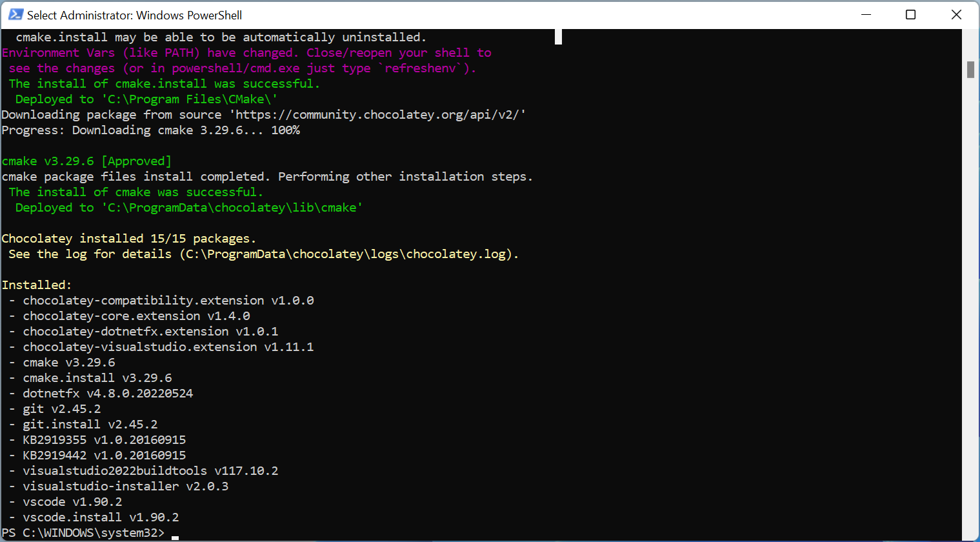Click the 'Chocolatey installed 15/15 packages' message
The width and height of the screenshot is (980, 542).
pyautogui.click(x=128, y=239)
